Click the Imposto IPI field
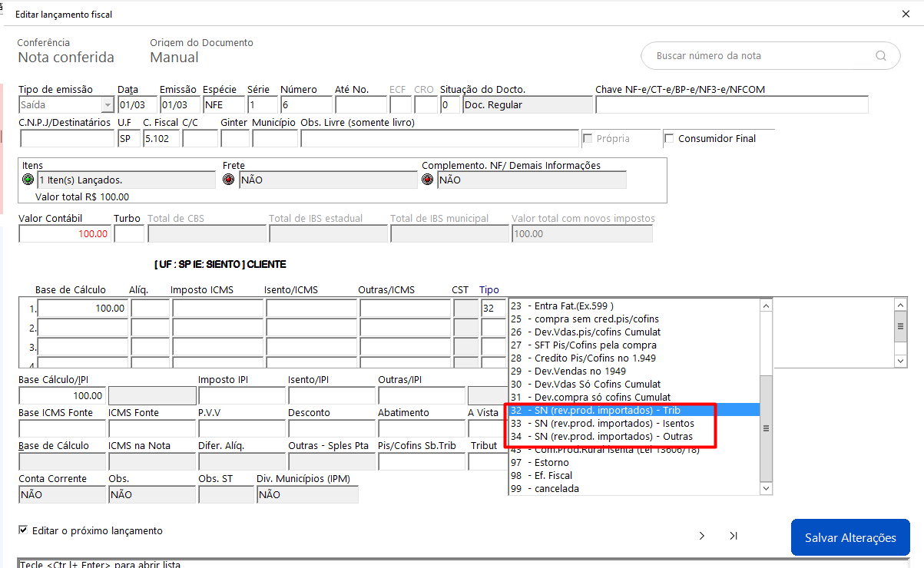924x568 pixels. pyautogui.click(x=240, y=395)
